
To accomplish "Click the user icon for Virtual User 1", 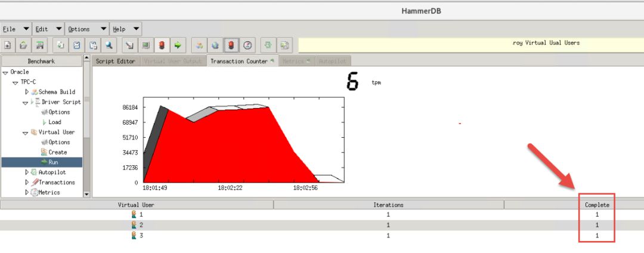I will point(134,214).
